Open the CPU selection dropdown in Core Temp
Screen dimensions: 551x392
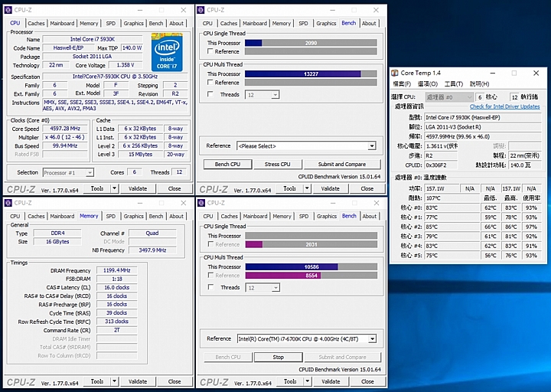(449, 97)
